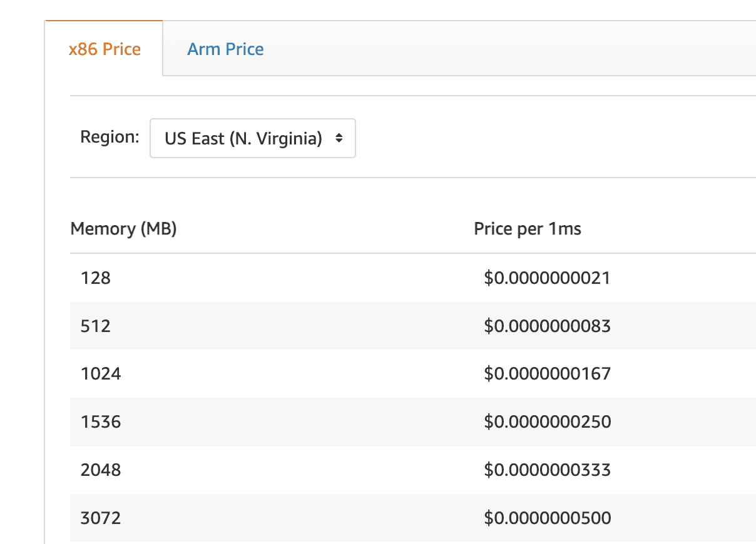Click the Memory (MB) column header
756x544 pixels.
click(123, 229)
